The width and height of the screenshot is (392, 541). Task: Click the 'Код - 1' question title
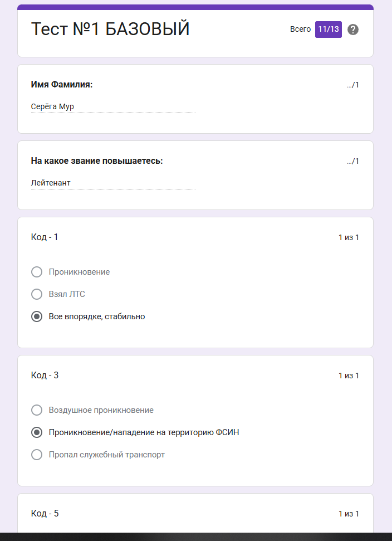click(43, 237)
